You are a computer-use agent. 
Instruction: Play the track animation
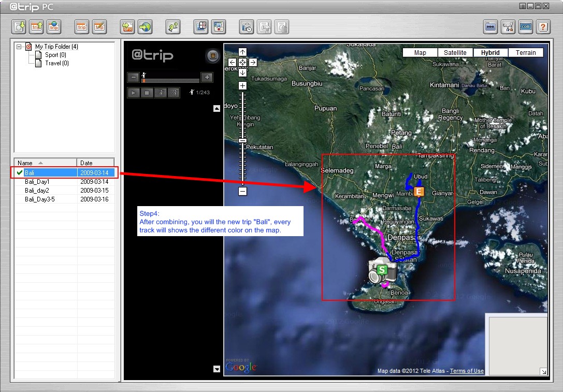134,93
